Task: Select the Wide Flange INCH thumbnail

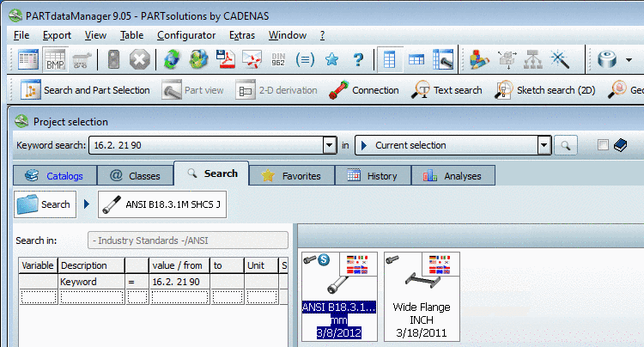Action: (x=422, y=296)
